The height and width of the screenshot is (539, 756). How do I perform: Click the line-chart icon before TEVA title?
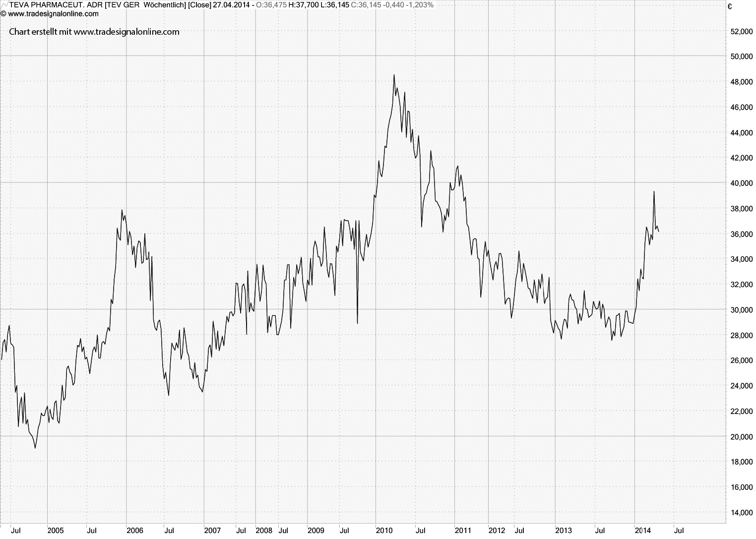coord(4,4)
